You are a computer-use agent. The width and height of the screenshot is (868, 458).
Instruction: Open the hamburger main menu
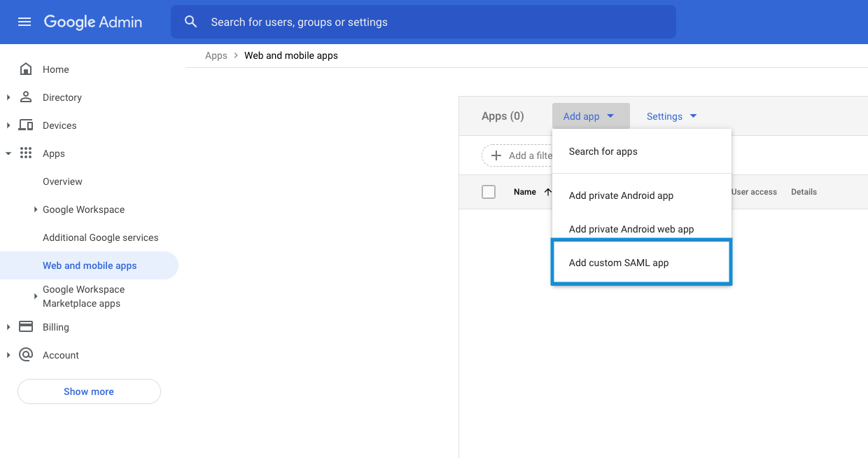point(24,22)
